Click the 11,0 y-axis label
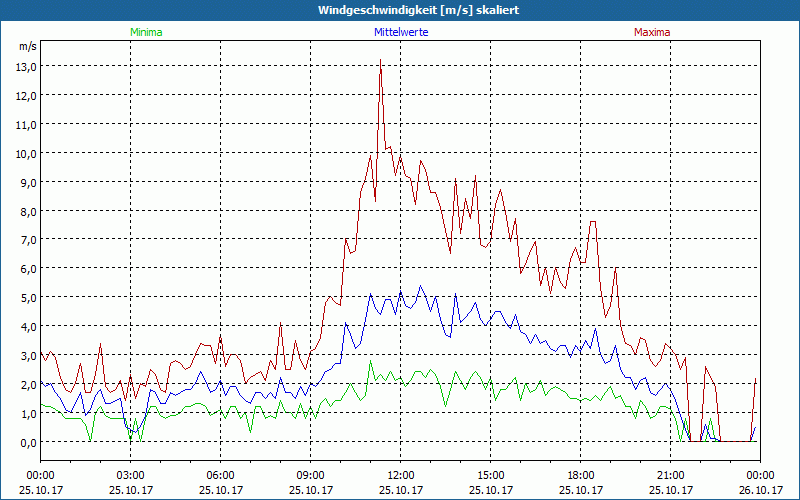Viewport: 800px width, 500px height. tap(28, 124)
